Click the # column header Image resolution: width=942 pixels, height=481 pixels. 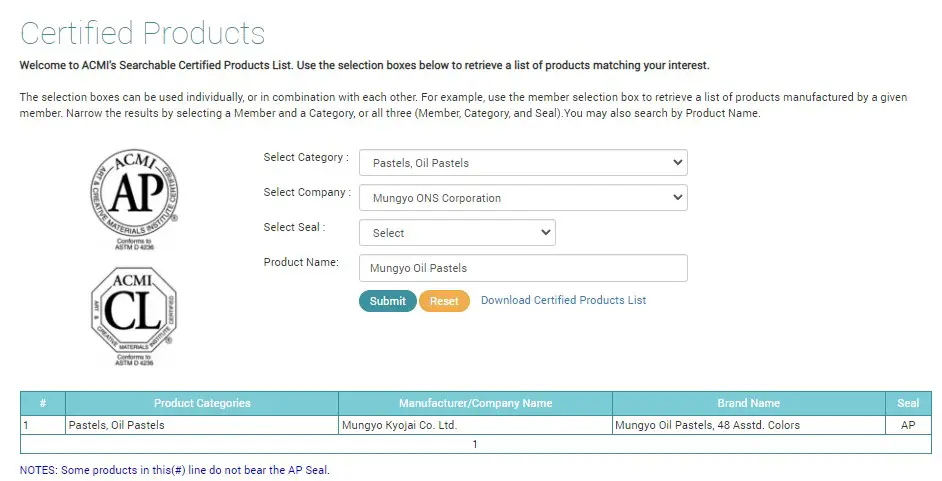[43, 403]
